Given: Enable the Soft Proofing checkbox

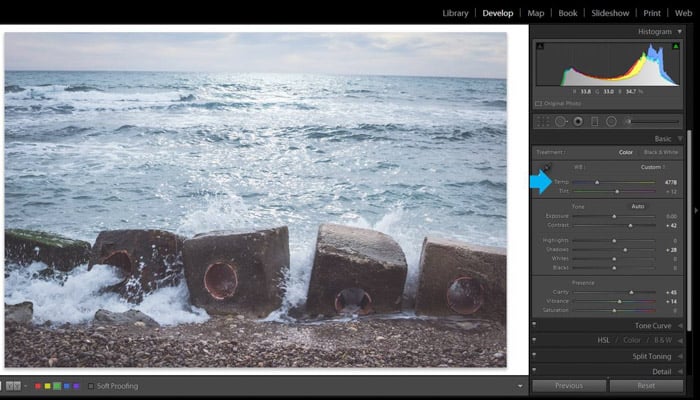Looking at the screenshot, I should click(x=90, y=386).
